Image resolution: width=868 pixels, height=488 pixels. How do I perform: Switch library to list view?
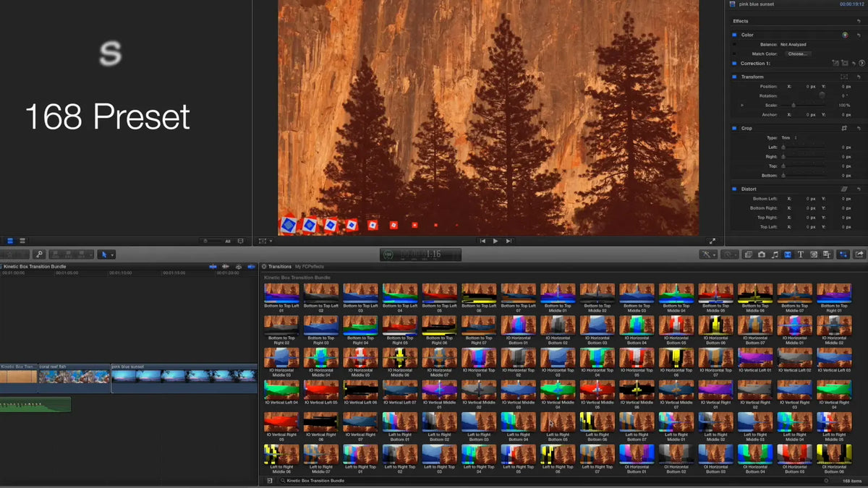[22, 241]
